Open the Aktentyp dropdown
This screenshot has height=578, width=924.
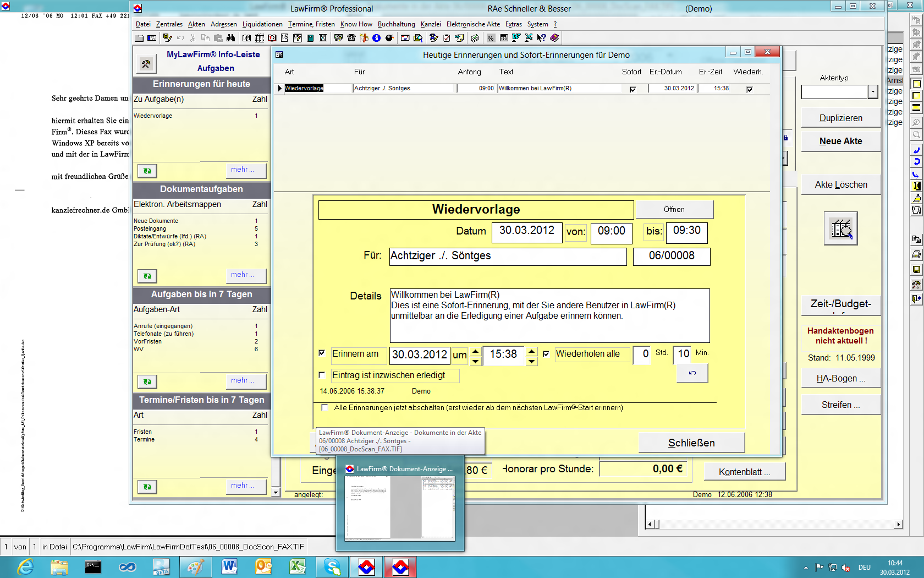click(x=873, y=92)
